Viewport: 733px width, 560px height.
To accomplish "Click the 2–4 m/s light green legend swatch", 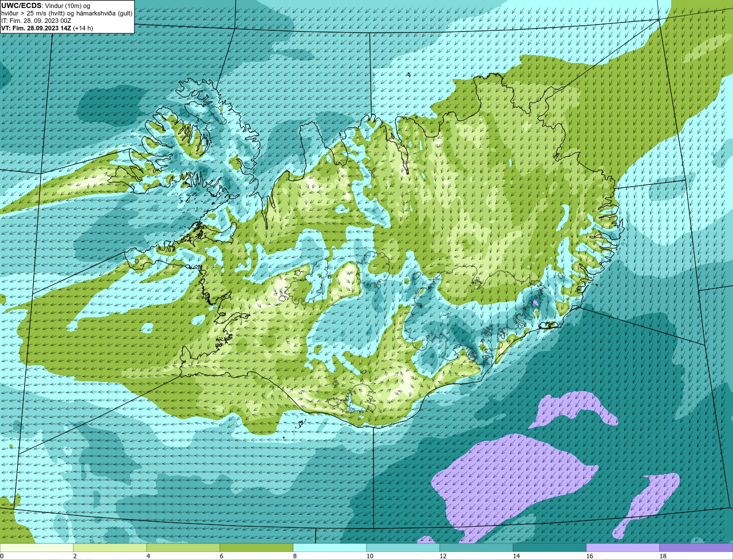I will (x=110, y=547).
